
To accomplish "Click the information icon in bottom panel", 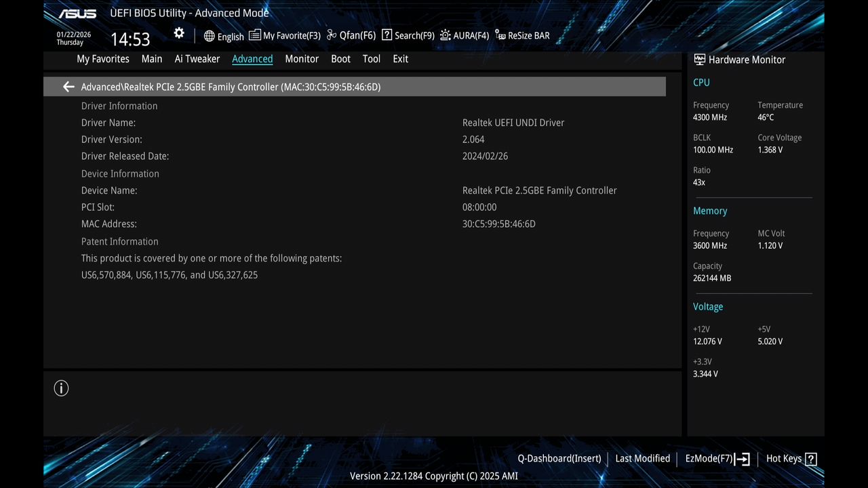I will 61,388.
